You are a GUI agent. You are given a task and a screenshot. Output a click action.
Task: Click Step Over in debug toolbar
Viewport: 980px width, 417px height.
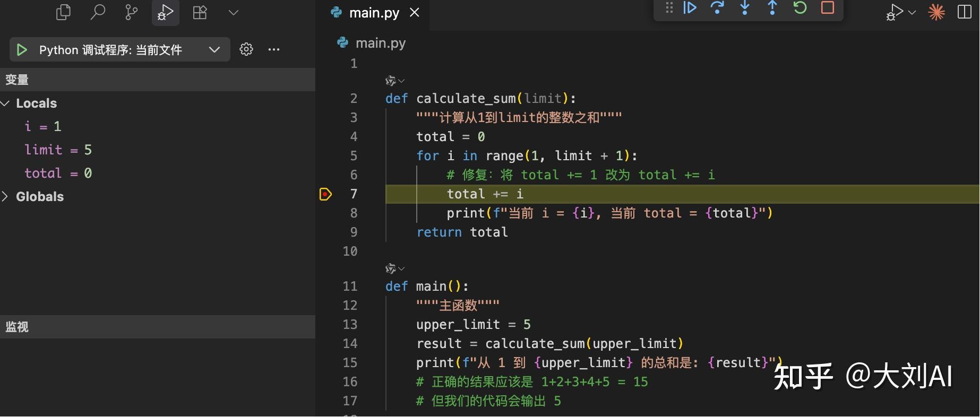point(717,8)
